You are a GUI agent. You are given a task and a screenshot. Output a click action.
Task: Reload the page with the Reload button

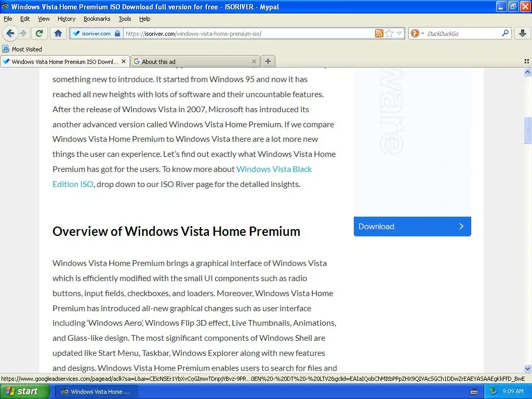pyautogui.click(x=39, y=33)
